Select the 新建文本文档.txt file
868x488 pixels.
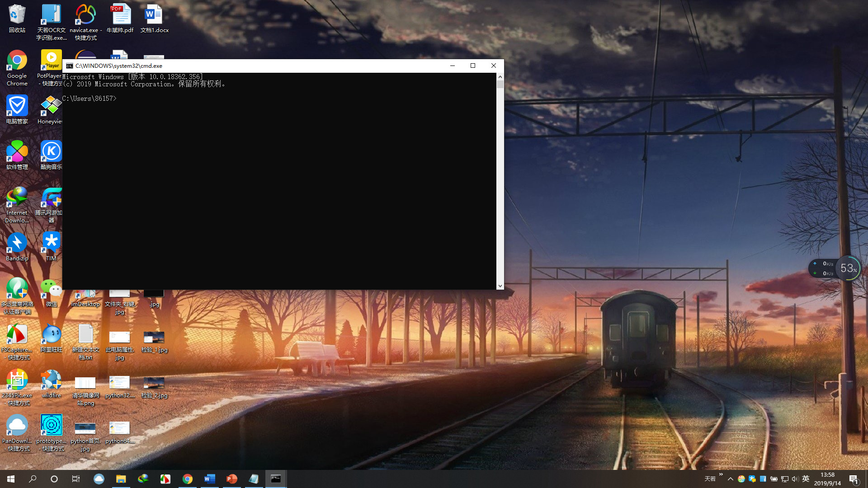(85, 342)
